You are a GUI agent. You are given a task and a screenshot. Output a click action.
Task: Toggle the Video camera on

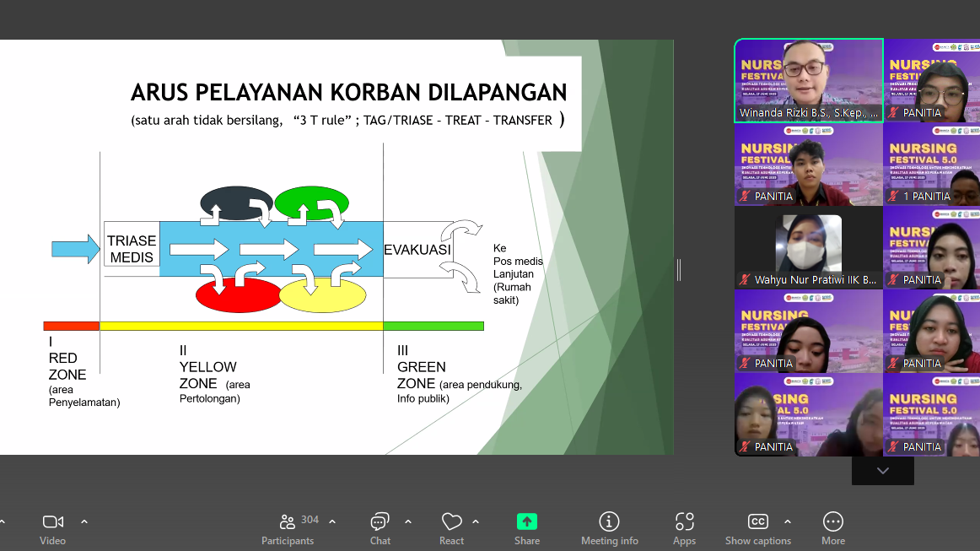point(52,529)
